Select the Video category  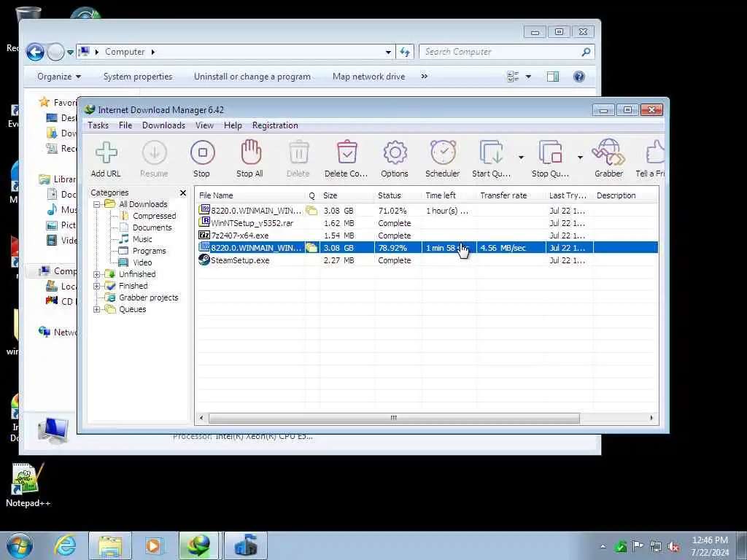pos(142,262)
